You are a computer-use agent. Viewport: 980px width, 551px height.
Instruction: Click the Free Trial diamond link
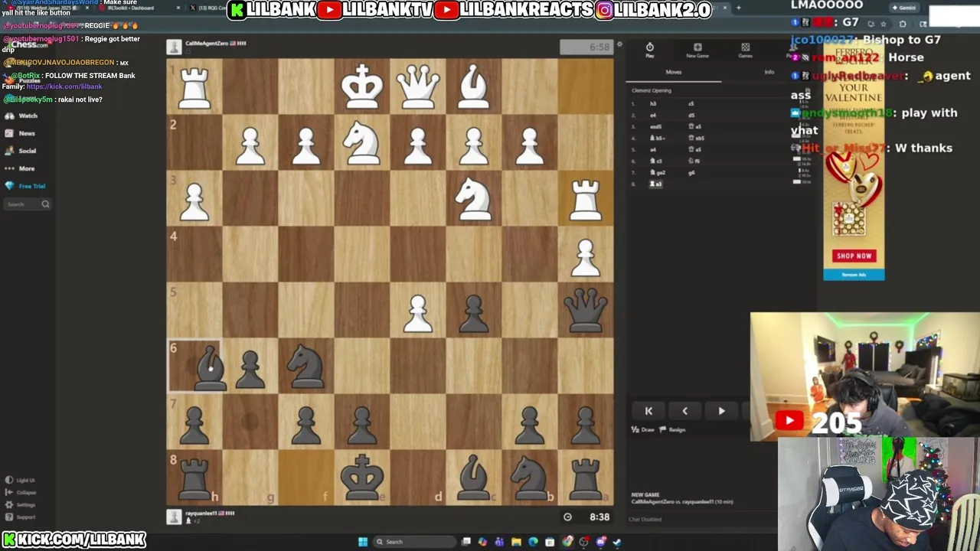point(26,186)
